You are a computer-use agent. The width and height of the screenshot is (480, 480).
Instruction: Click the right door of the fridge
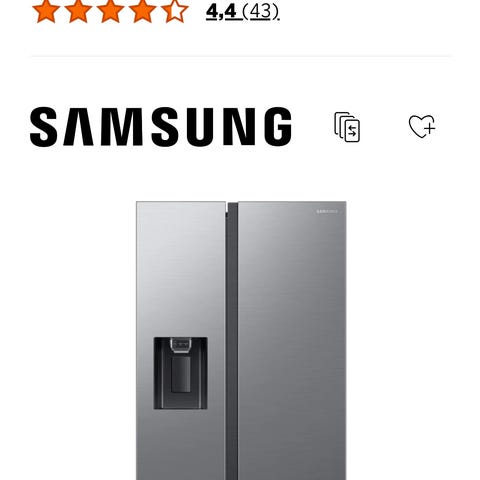point(292,340)
